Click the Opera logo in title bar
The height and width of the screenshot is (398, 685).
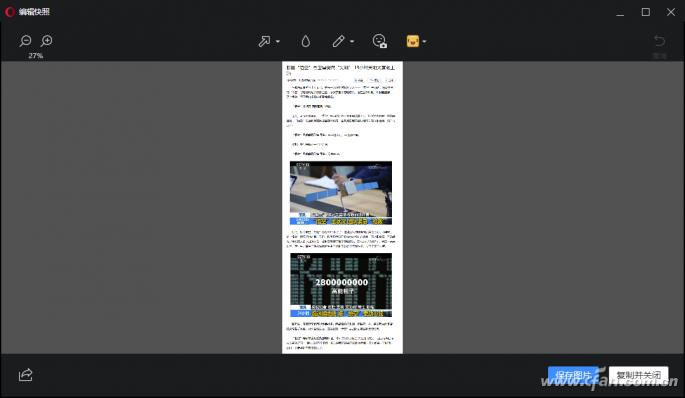(x=10, y=12)
